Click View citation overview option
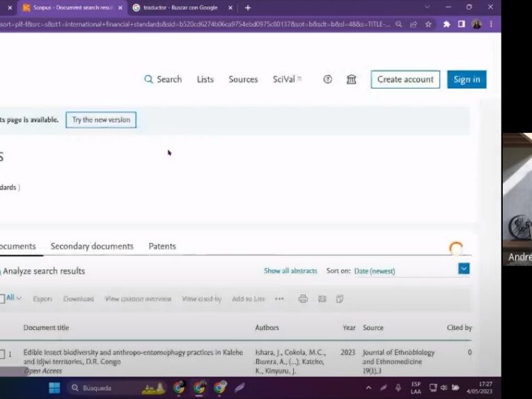This screenshot has width=532, height=399. (138, 299)
